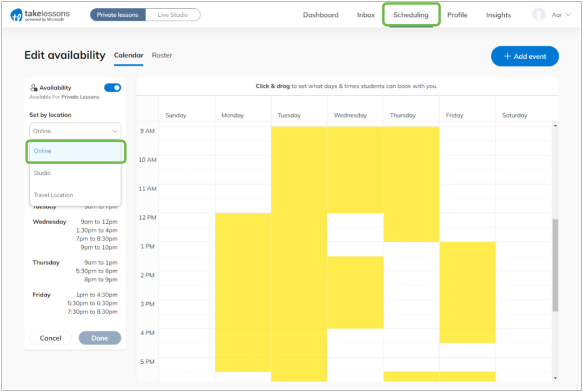Click the Thursday column header

coord(402,115)
